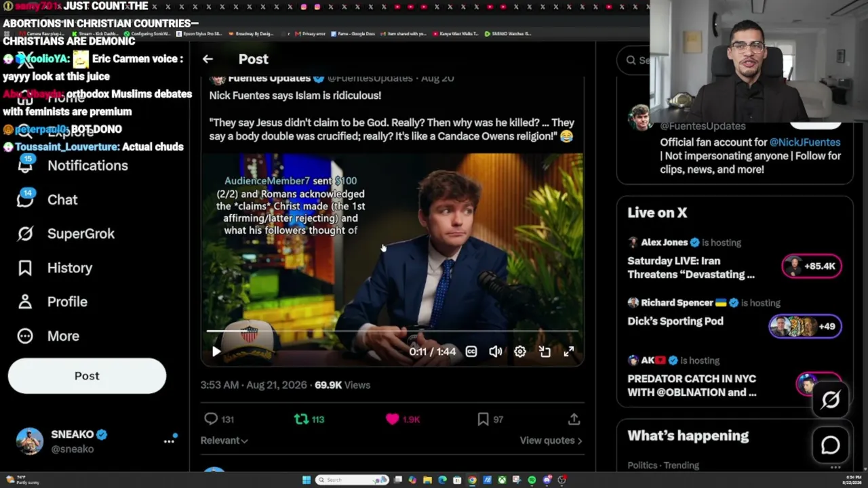Click the SNEAKO profile avatar
The image size is (868, 488).
pos(29,441)
